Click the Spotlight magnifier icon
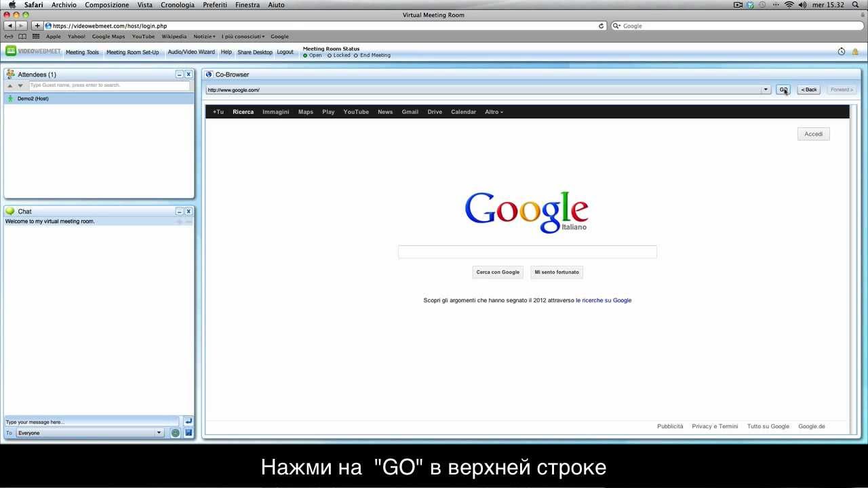Screen dimensions: 868x488 [855, 5]
